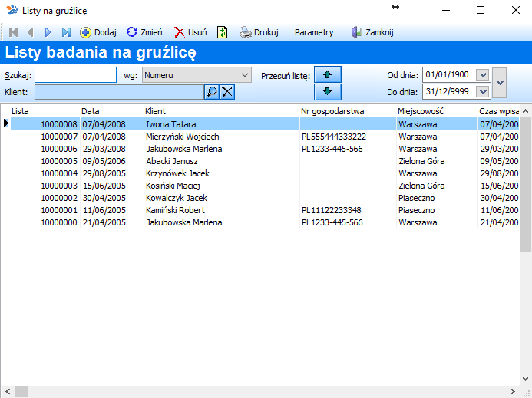
Task: Click vertical scrollbar up arrow
Action: (x=526, y=111)
